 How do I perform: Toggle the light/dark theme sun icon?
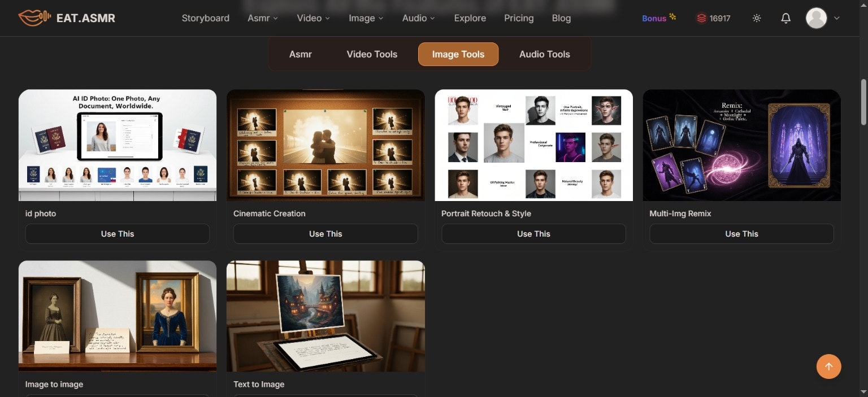[757, 18]
